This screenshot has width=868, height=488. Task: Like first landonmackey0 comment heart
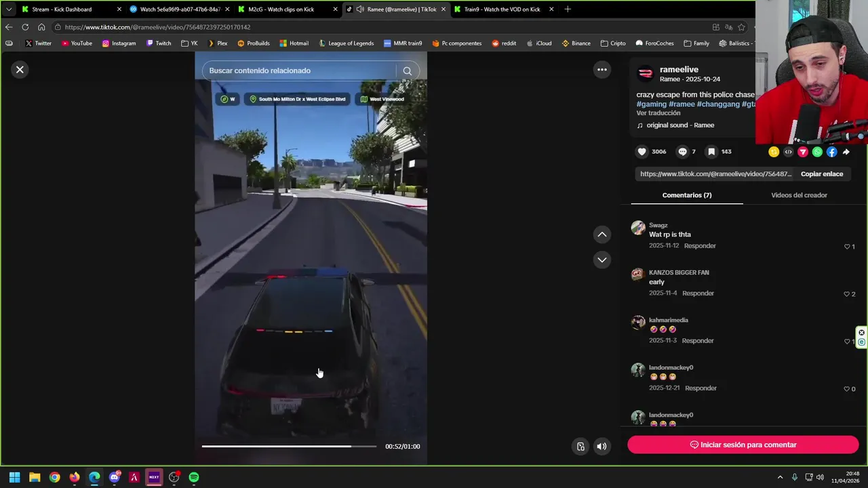pos(847,389)
